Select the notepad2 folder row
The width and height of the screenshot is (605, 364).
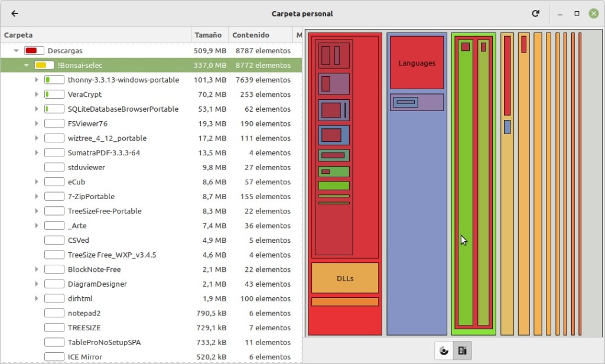point(84,313)
